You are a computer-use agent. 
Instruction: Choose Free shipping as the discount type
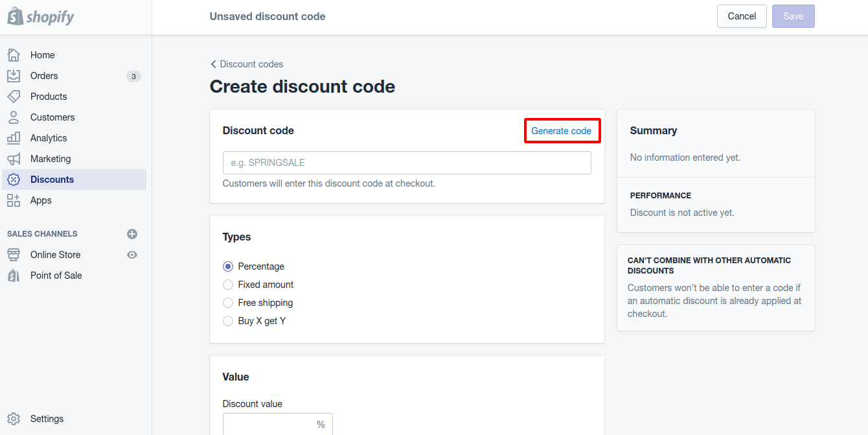pyautogui.click(x=228, y=302)
